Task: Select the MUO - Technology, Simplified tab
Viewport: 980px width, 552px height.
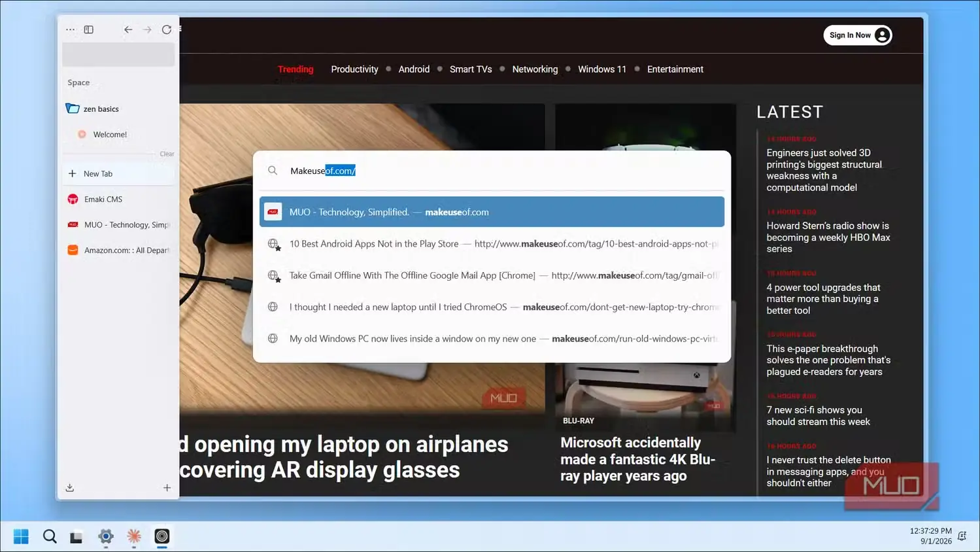Action: coord(118,224)
